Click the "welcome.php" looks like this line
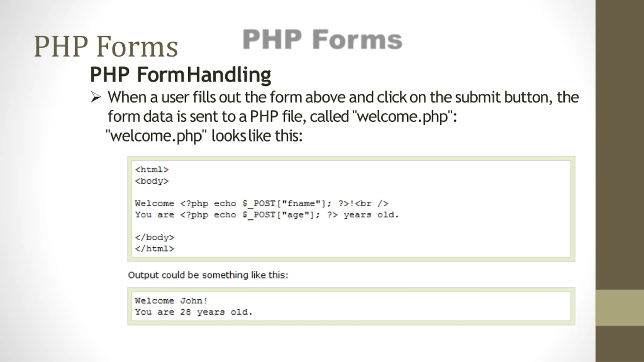644x362 pixels. click(204, 136)
